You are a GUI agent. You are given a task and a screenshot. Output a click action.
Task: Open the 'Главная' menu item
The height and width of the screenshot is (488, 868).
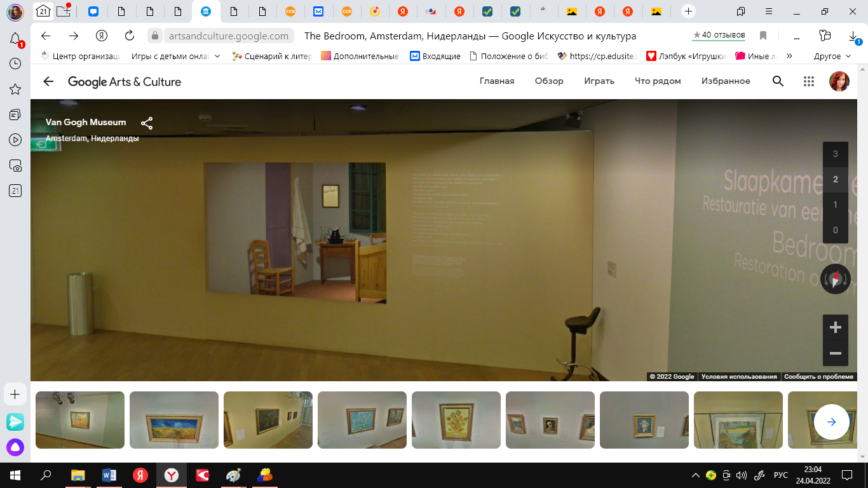tap(497, 81)
